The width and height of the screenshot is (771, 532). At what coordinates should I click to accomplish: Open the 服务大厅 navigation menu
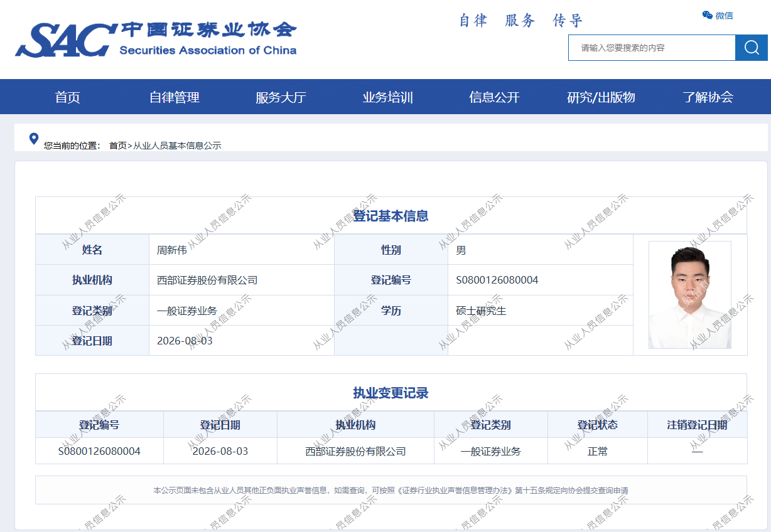click(281, 97)
